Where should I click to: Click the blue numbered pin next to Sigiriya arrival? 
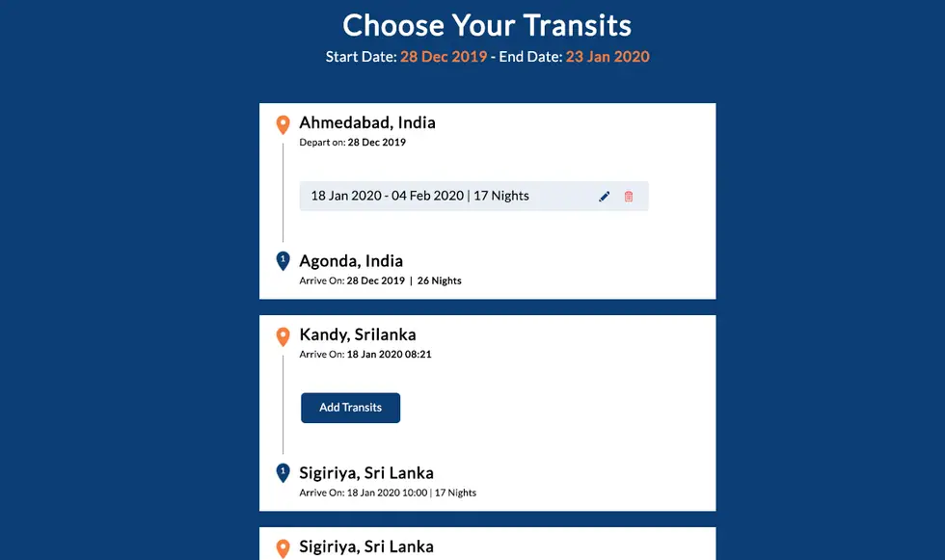[x=283, y=472]
